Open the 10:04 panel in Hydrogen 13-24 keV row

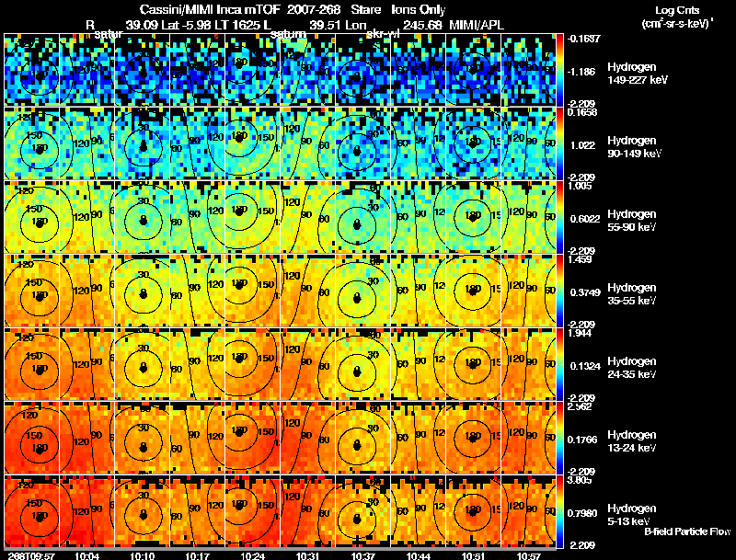86,438
